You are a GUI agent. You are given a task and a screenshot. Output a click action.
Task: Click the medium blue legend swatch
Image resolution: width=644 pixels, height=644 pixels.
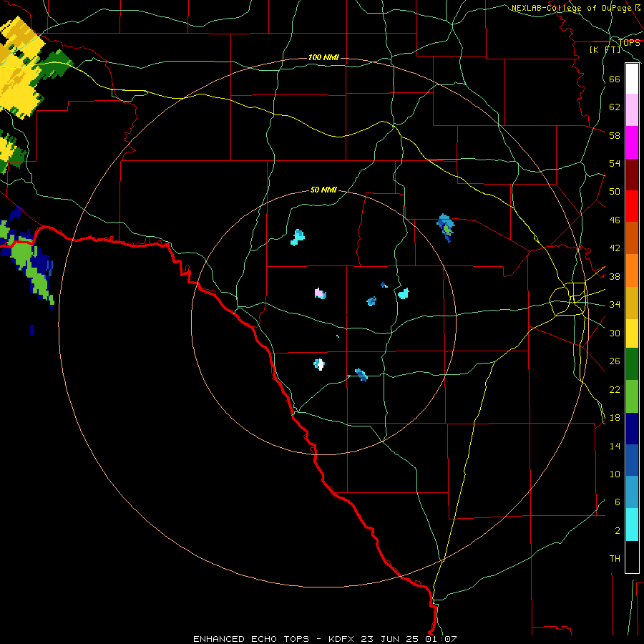[632, 460]
